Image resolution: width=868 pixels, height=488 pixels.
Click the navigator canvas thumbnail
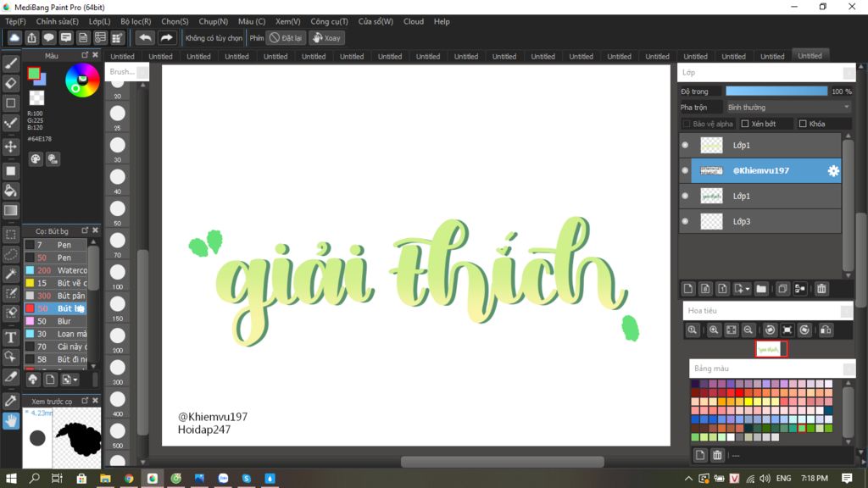[771, 349]
